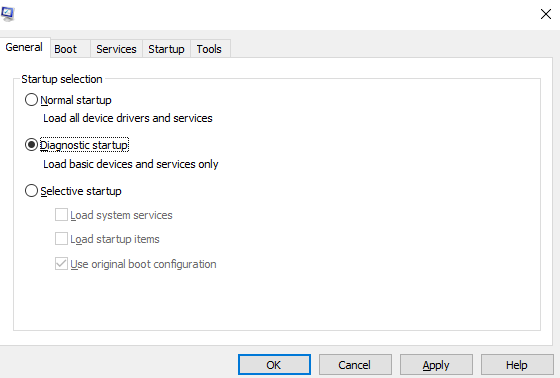Check Load startup items checkbox

click(61, 239)
